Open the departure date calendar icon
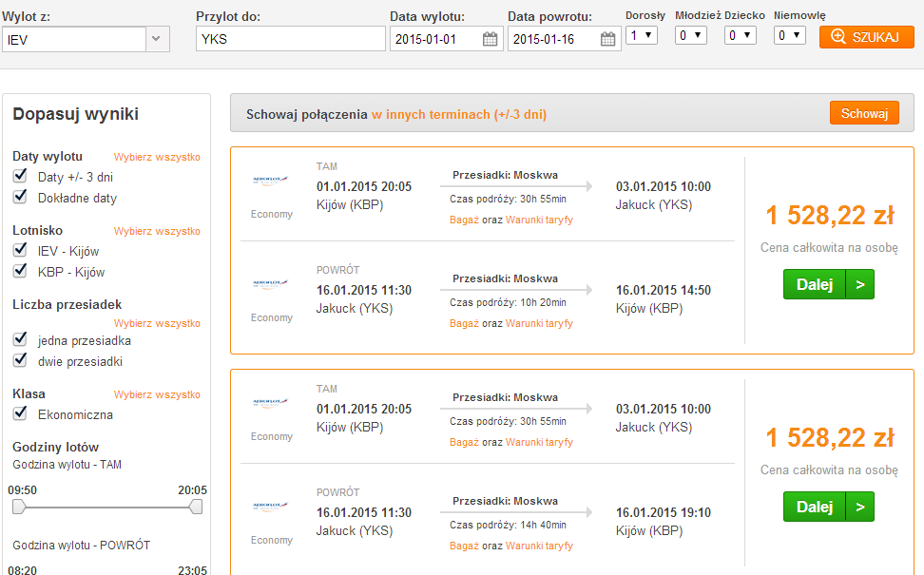 [x=490, y=40]
